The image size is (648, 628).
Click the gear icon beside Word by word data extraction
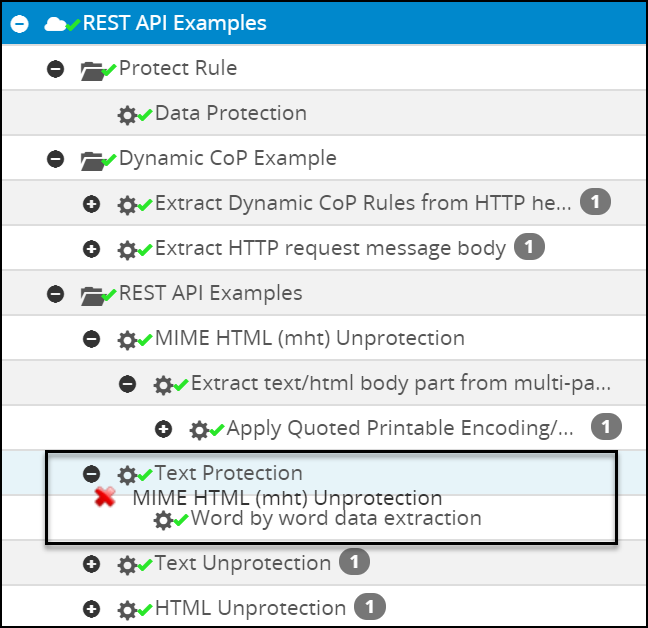coord(163,520)
